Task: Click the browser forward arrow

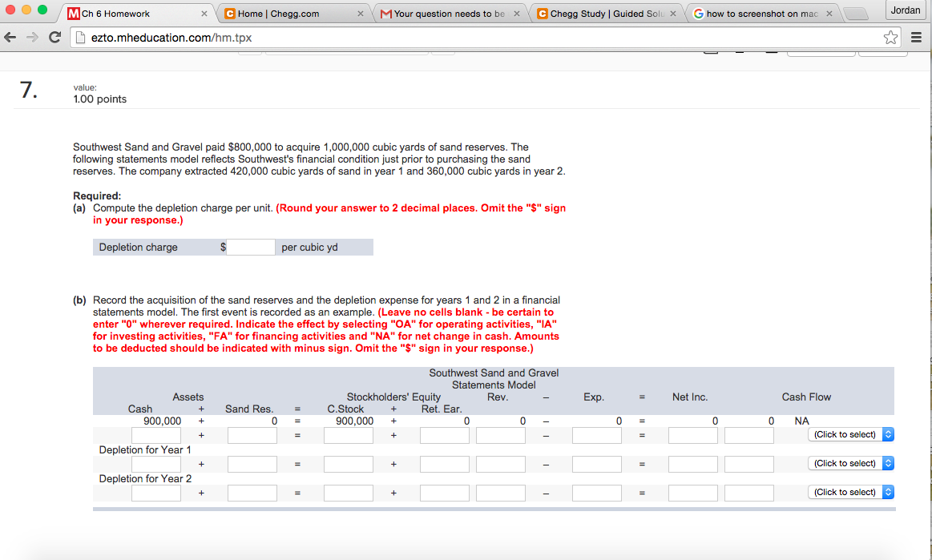Action: (x=32, y=38)
